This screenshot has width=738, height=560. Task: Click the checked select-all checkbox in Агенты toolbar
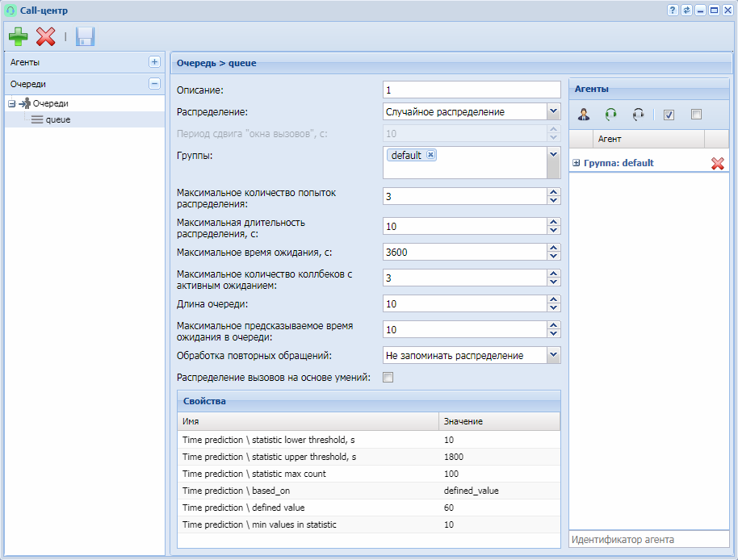pos(669,115)
